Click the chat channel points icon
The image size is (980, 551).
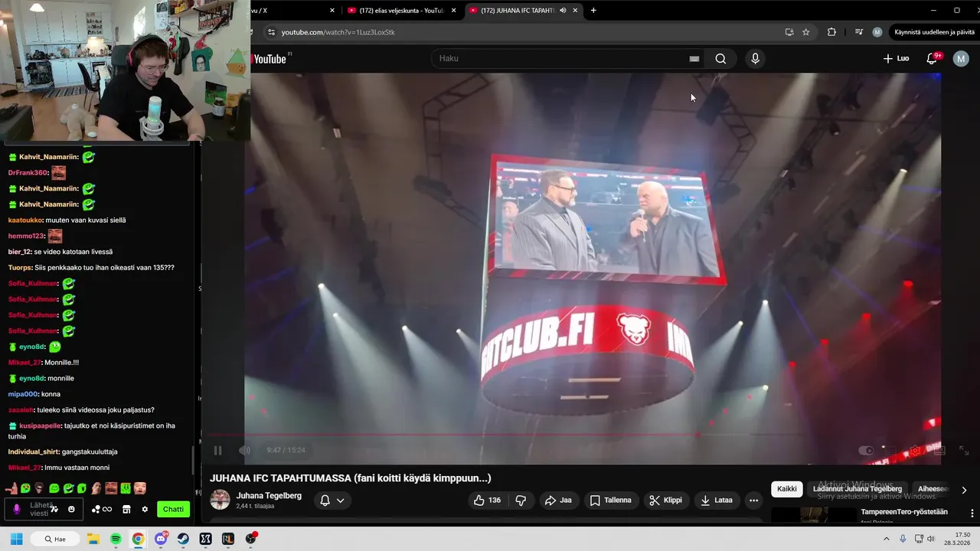coord(102,510)
